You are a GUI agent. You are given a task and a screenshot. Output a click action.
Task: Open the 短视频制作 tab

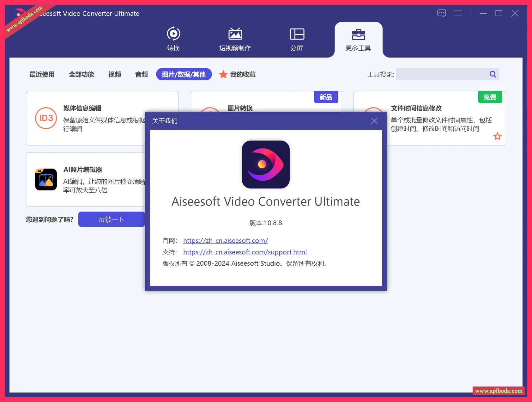(235, 39)
